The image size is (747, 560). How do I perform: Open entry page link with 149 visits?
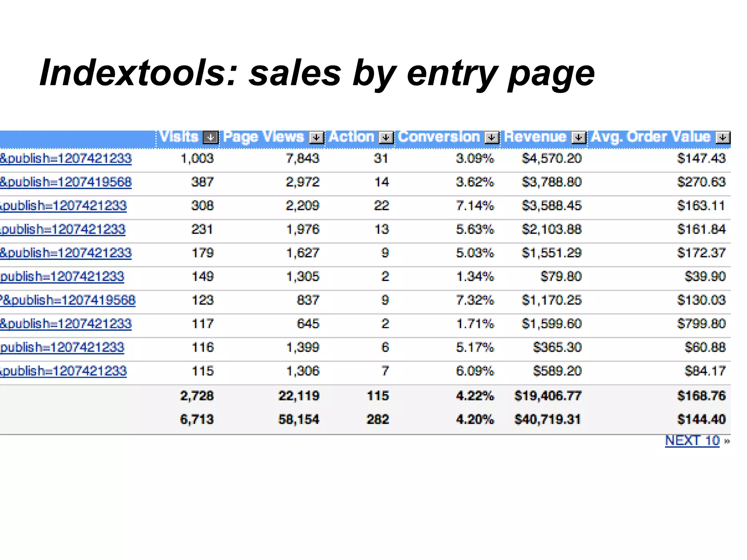62,277
